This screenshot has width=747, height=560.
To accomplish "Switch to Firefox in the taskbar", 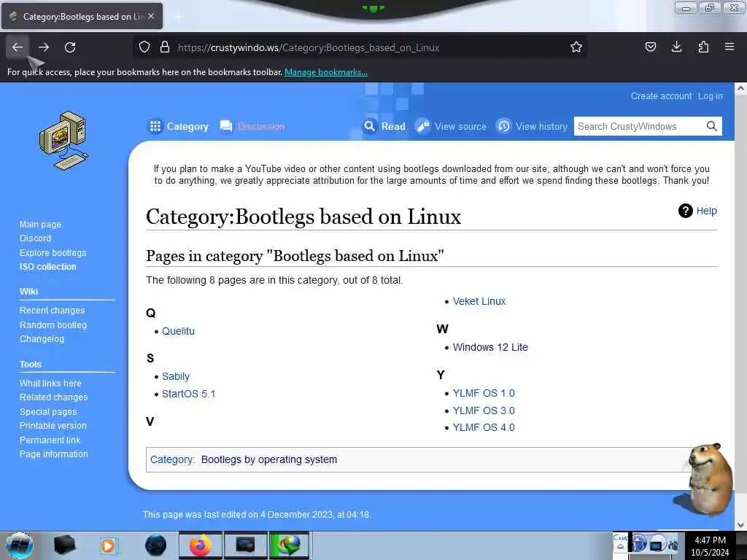I will coord(201,545).
